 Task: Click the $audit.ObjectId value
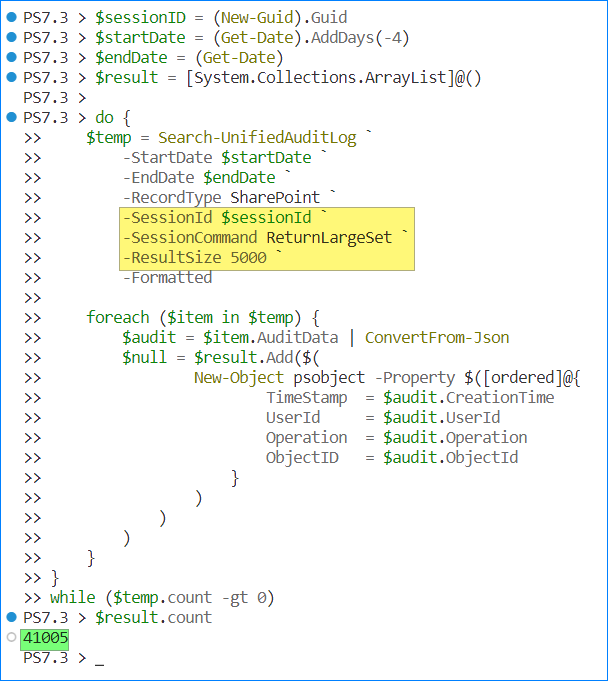[450, 458]
